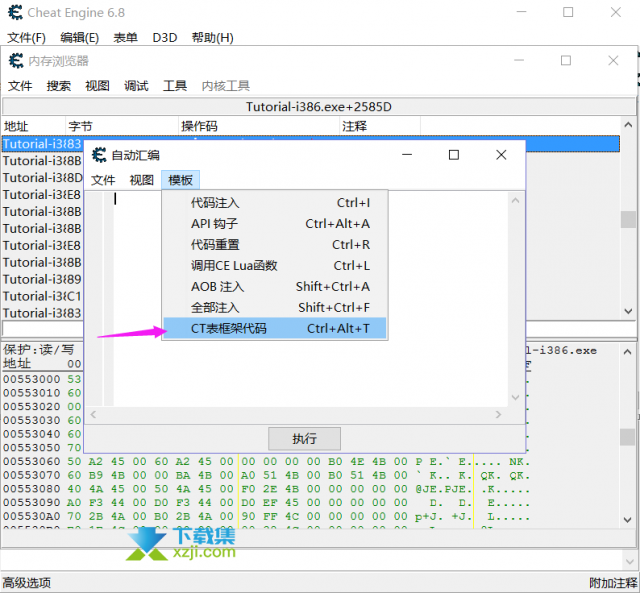
Task: Open the 表单 menu
Action: pyautogui.click(x=125, y=38)
